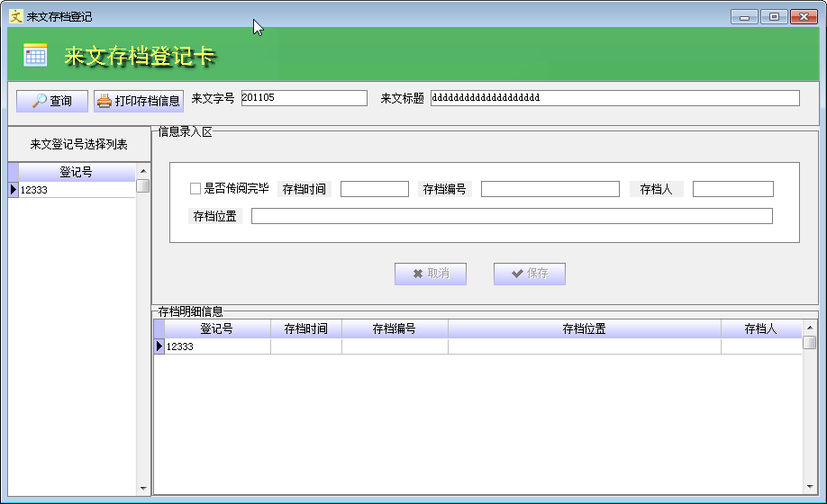
Task: Click the printer icon for 打印存档信息
Action: coord(105,101)
